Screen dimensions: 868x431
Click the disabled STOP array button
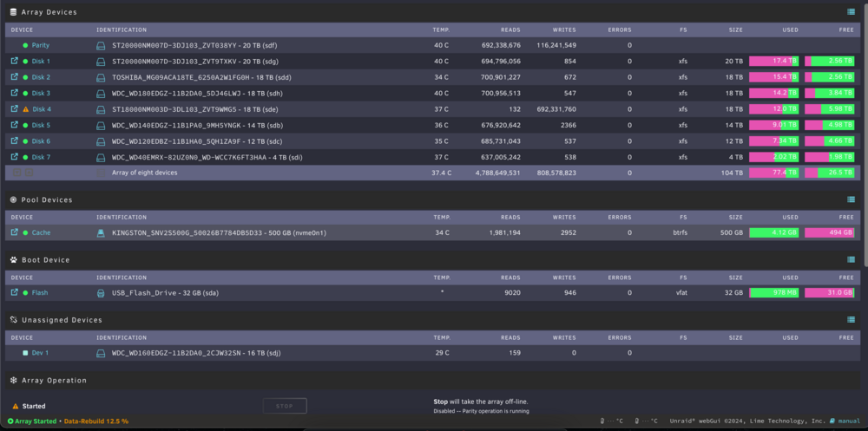coord(285,406)
